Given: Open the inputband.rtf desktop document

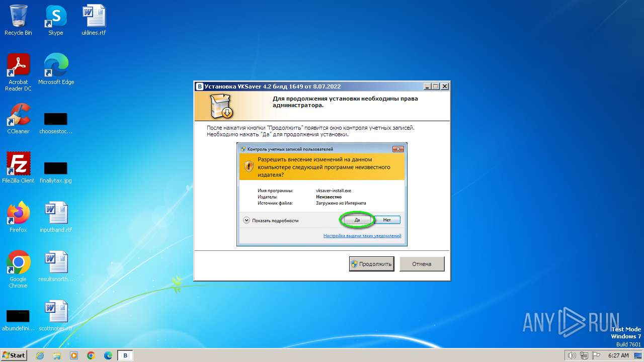Looking at the screenshot, I should (x=56, y=217).
